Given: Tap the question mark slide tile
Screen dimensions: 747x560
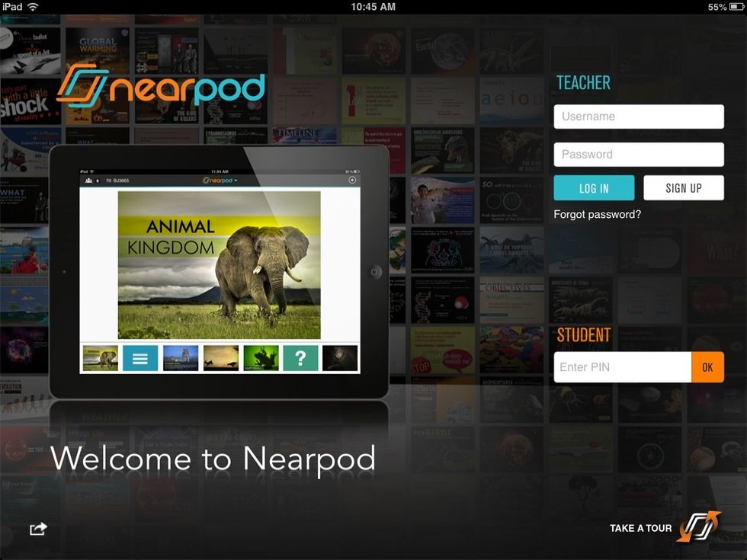Looking at the screenshot, I should [300, 358].
